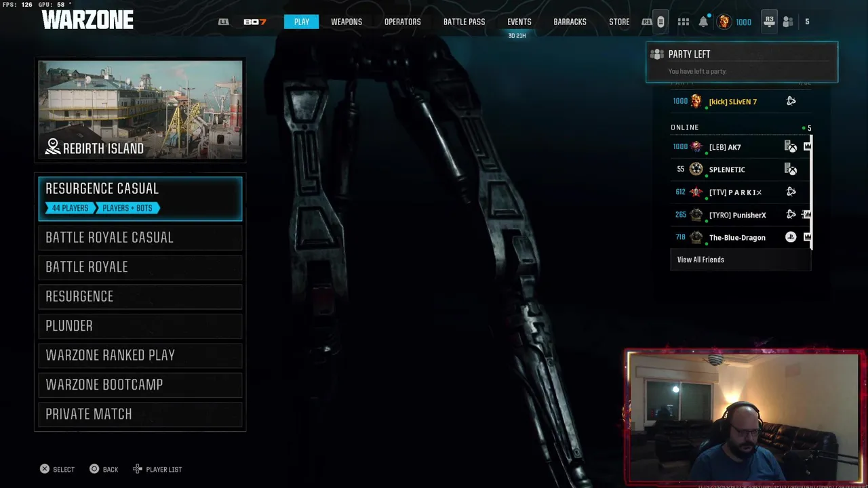Click the webcam overlay feed

pyautogui.click(x=745, y=417)
